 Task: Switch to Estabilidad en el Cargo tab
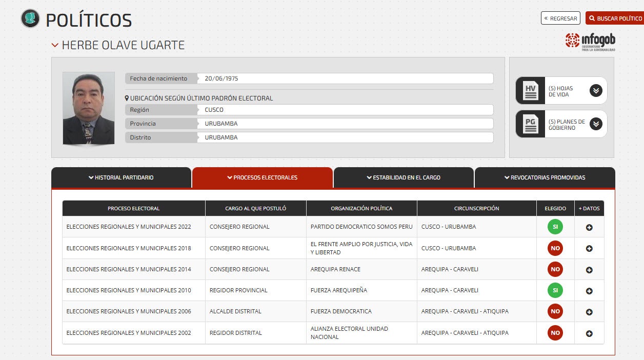coord(404,177)
